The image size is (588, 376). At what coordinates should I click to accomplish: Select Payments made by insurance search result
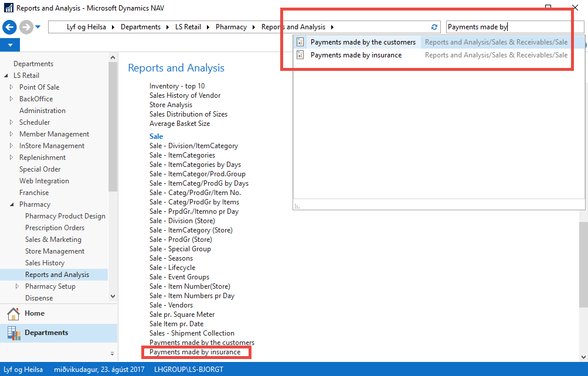[x=356, y=55]
